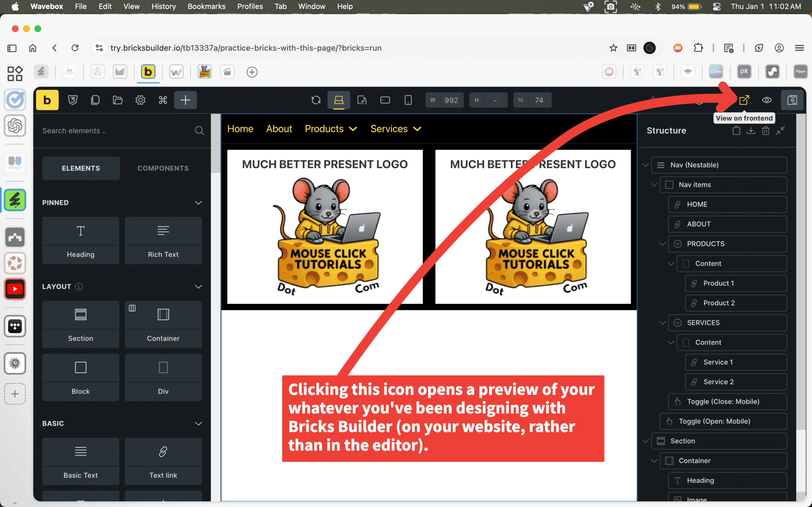This screenshot has height=507, width=812.
Task: Open the CSS shield icon in toolbar
Action: pyautogui.click(x=72, y=100)
